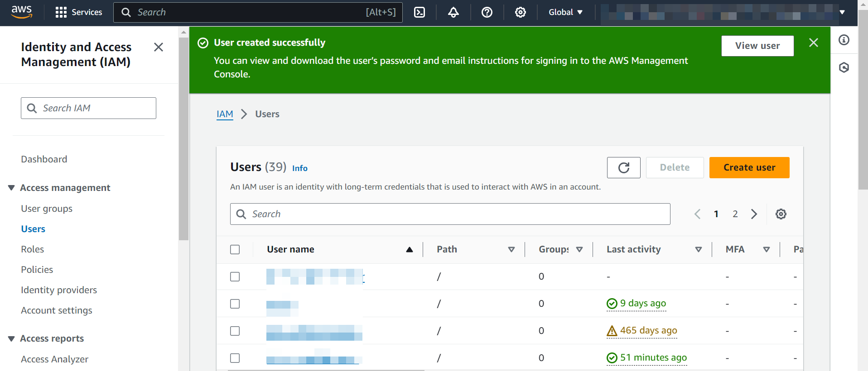Dismiss the user created success banner
868x371 pixels.
[814, 43]
